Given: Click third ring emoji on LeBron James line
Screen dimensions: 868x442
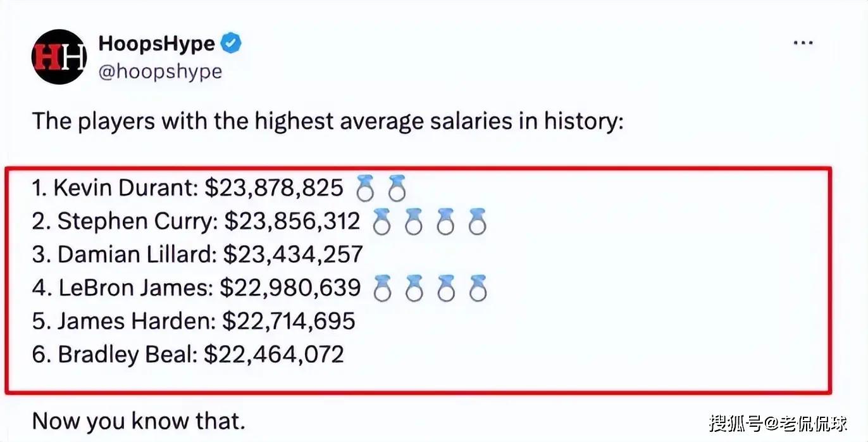Looking at the screenshot, I should point(446,288).
